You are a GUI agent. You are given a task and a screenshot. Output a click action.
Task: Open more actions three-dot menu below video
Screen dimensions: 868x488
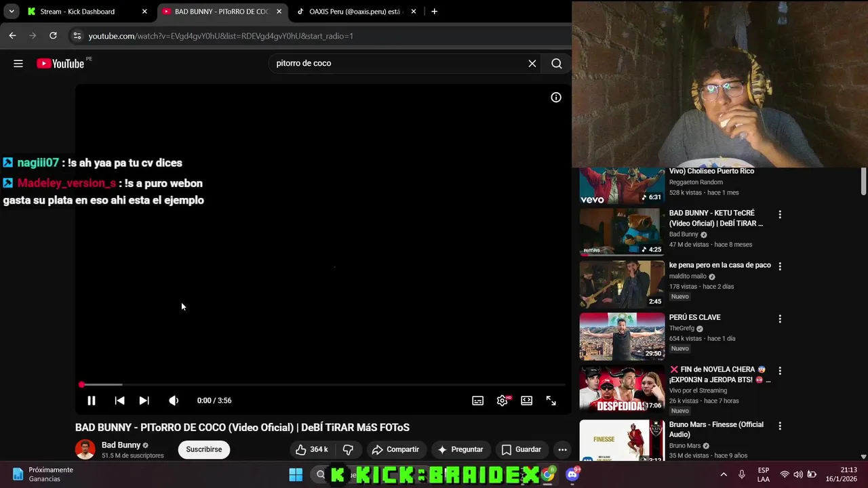point(562,449)
